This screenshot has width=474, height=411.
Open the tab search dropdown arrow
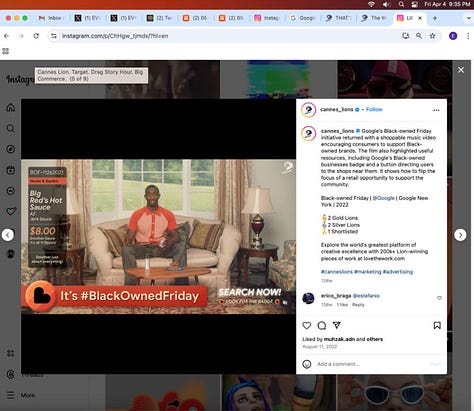pyautogui.click(x=468, y=18)
